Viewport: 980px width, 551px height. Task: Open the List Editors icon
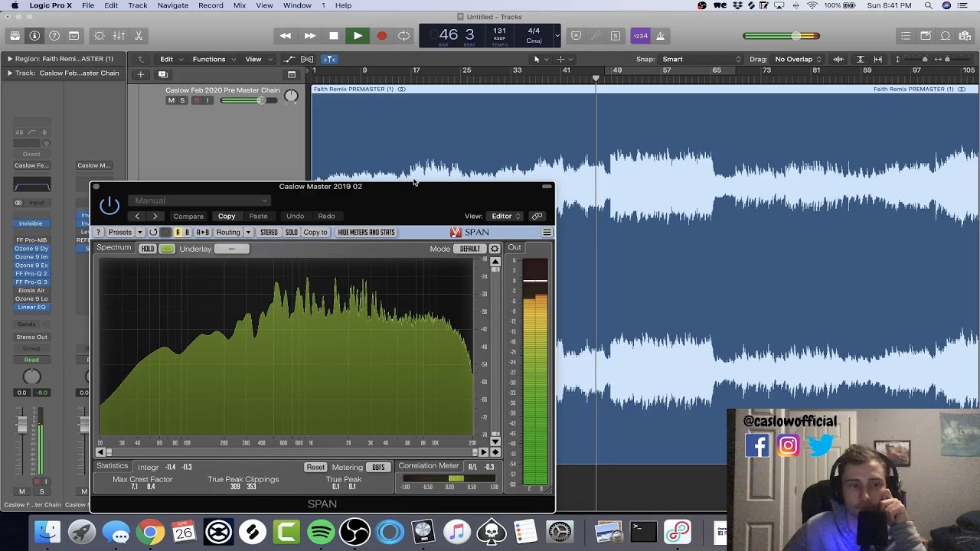click(906, 35)
